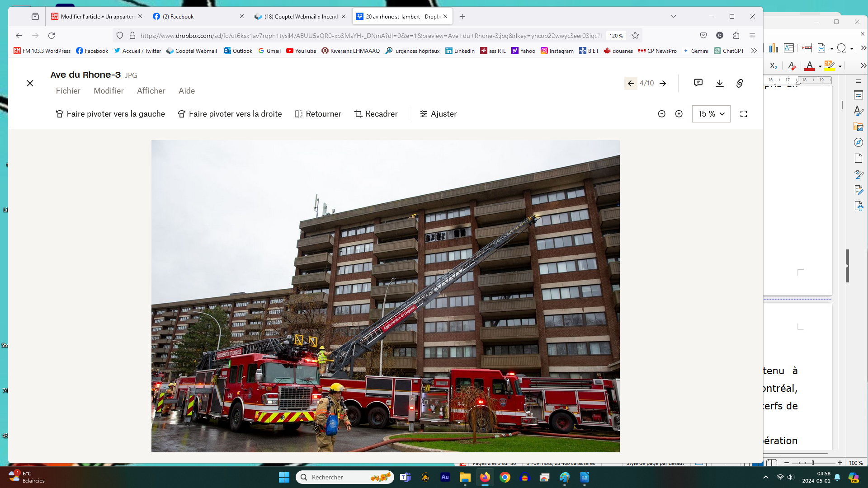Expand the bookmarks overflow chevron
This screenshot has width=868, height=488.
(x=754, y=51)
